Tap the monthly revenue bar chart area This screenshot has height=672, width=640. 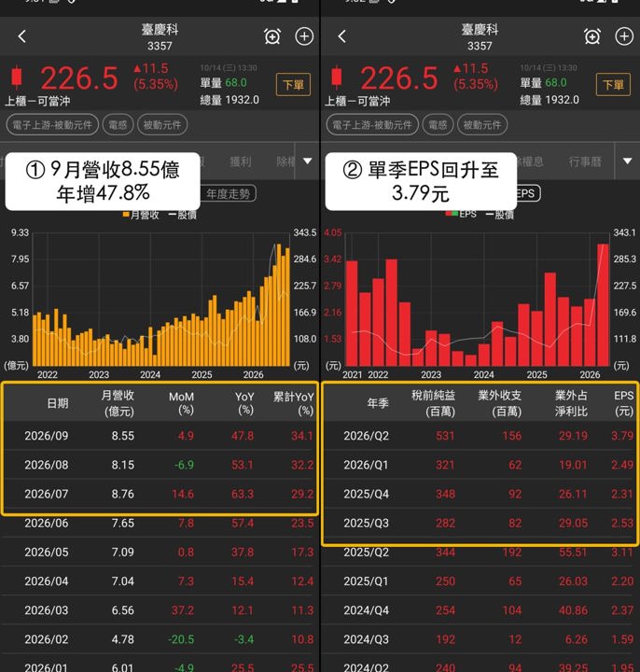click(x=161, y=300)
